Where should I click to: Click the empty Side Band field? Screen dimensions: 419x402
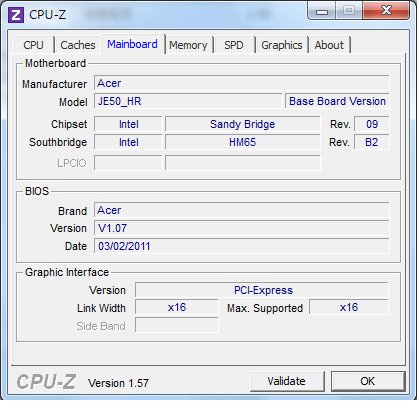point(177,325)
